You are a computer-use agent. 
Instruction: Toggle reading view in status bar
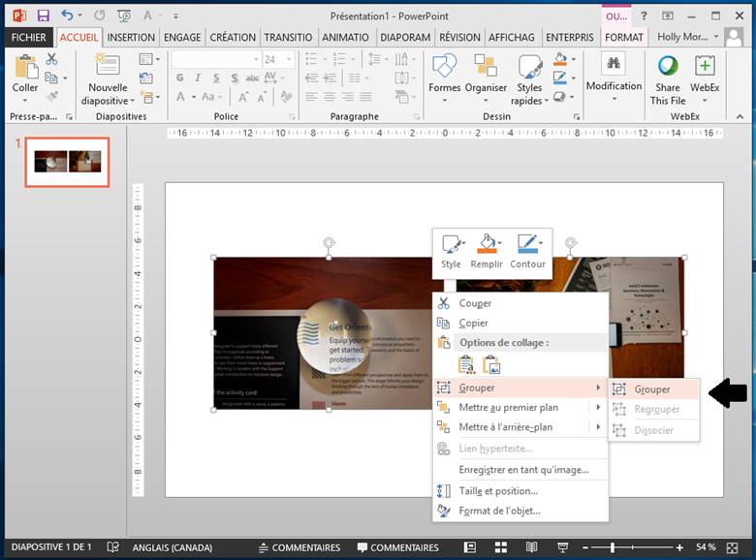pos(533,547)
